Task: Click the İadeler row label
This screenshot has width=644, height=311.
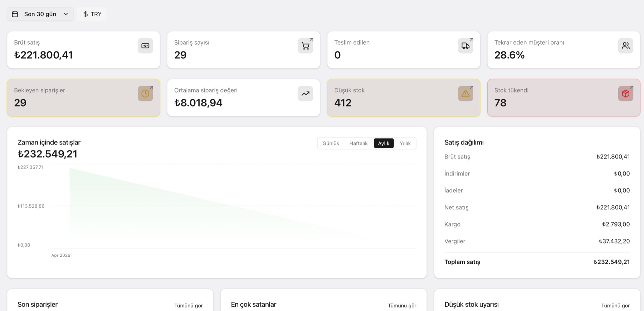Action: click(454, 191)
